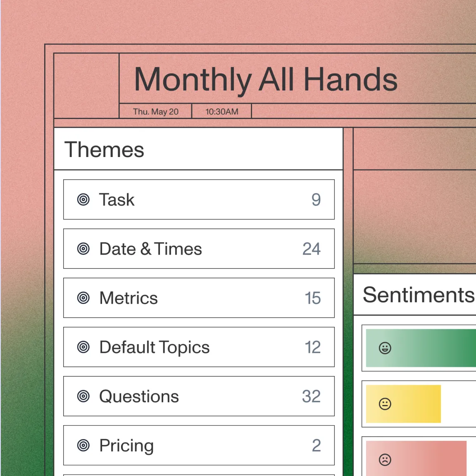476x476 pixels.
Task: Click the target icon beside Questions
Action: point(83,396)
